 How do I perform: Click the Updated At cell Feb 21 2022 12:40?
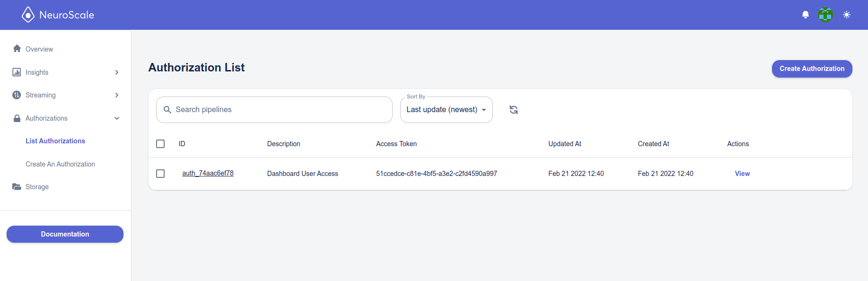click(576, 174)
